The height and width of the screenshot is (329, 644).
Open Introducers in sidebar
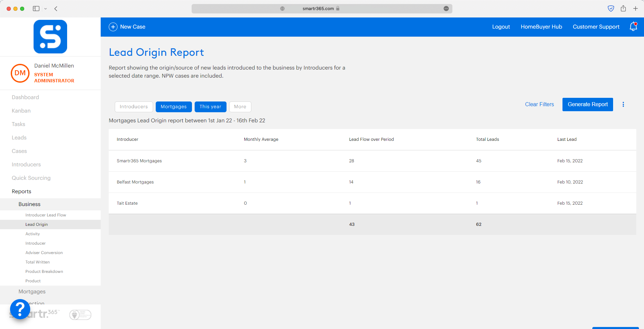pyautogui.click(x=26, y=165)
